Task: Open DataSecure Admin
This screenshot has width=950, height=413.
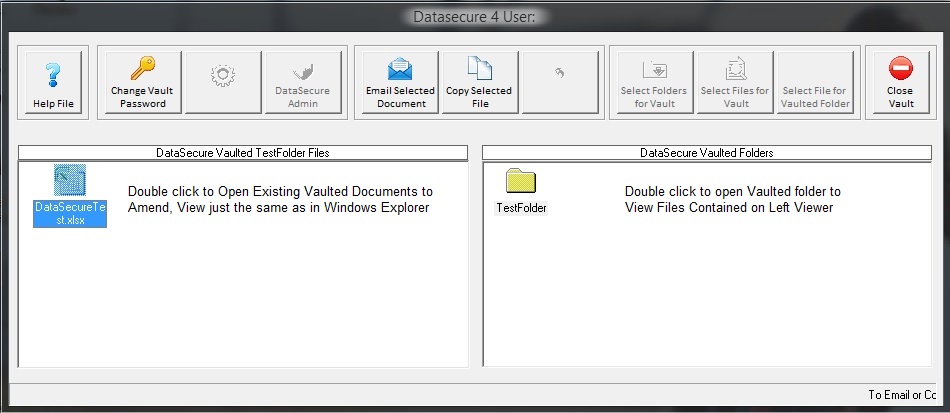Action: tap(302, 83)
